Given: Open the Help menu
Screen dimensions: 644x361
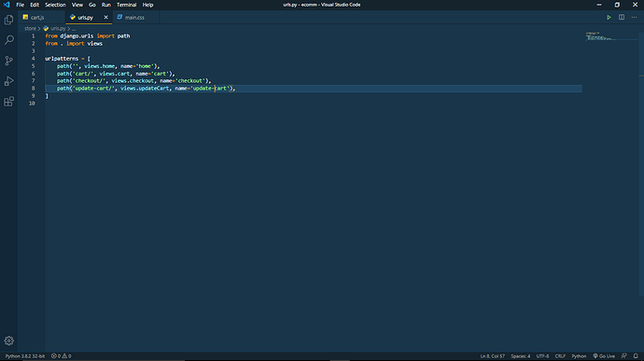Looking at the screenshot, I should (147, 5).
